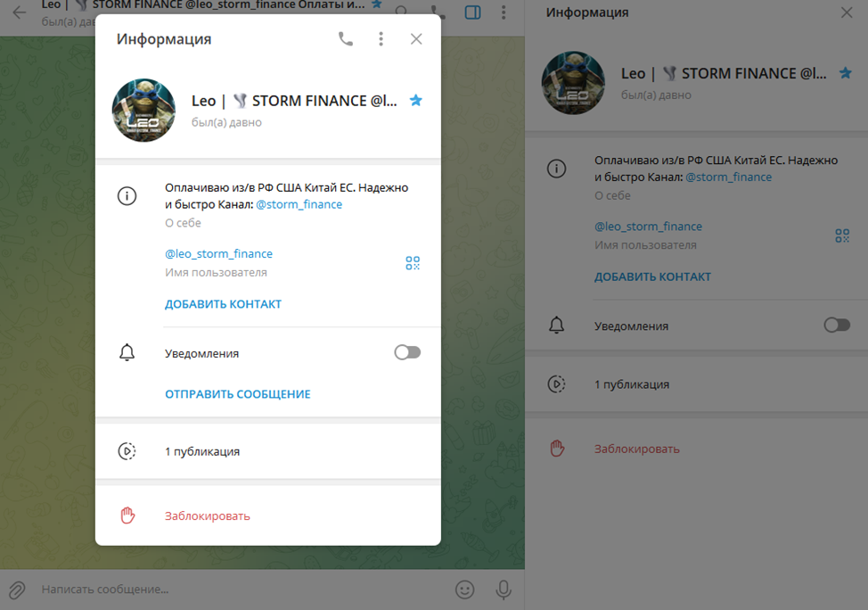Screen dimensions: 868x610
Task: Click stories icon beside 1 публикация in dialog
Action: point(127,451)
